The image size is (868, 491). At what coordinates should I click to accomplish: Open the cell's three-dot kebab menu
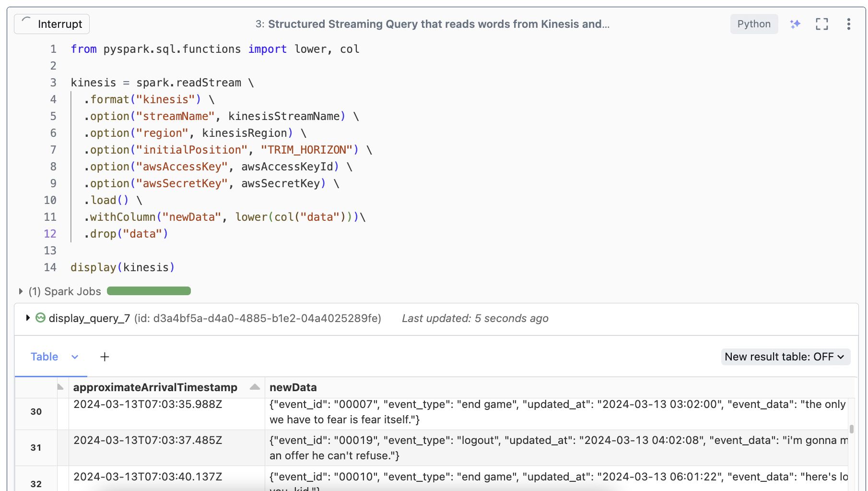(x=848, y=24)
